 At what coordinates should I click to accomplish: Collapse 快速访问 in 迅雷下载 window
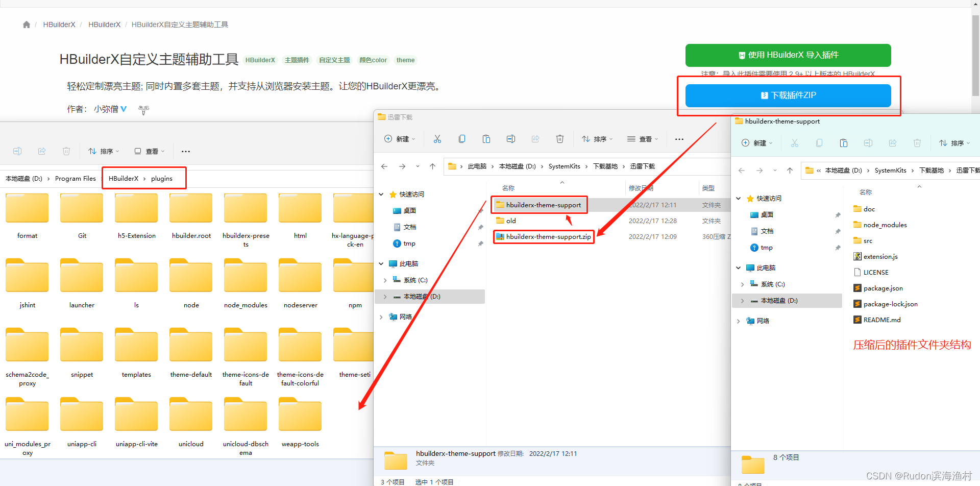(x=381, y=195)
